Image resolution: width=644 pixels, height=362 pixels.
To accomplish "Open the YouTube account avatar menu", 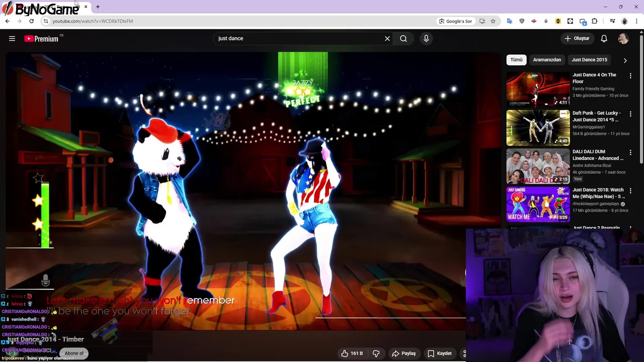I will 623,39.
